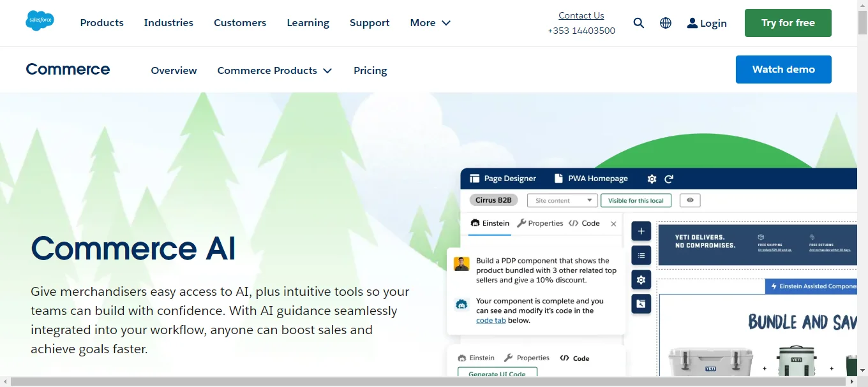Open the Products menu
868x387 pixels.
point(102,23)
